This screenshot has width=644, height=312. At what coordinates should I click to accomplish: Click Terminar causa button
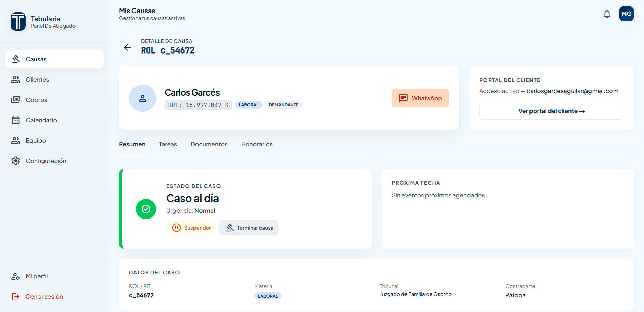click(x=249, y=228)
